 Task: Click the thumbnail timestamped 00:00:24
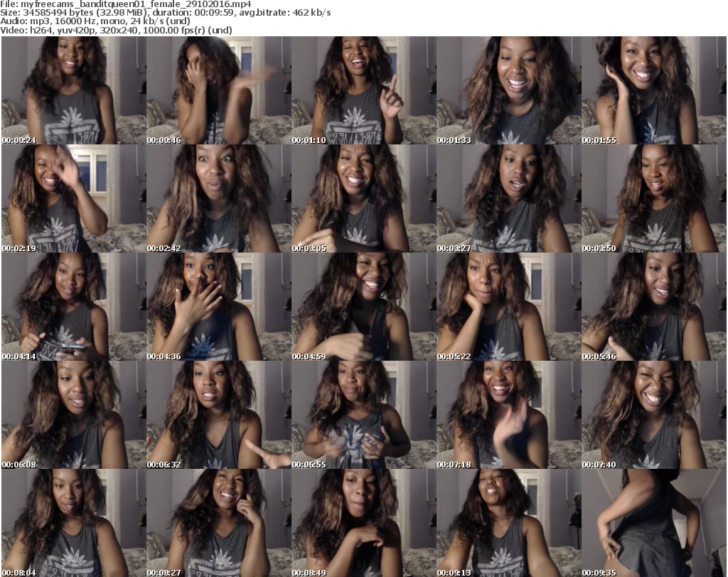pos(73,90)
